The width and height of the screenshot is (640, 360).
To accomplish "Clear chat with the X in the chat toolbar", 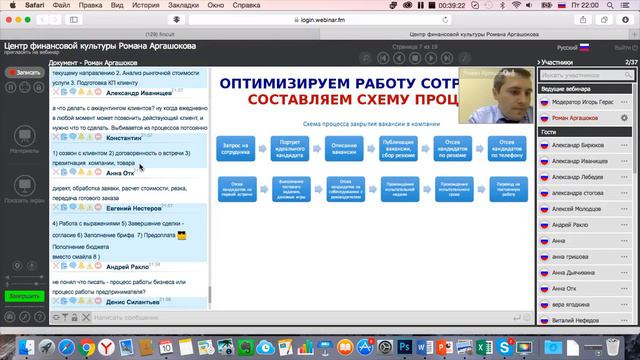I will (x=86, y=317).
